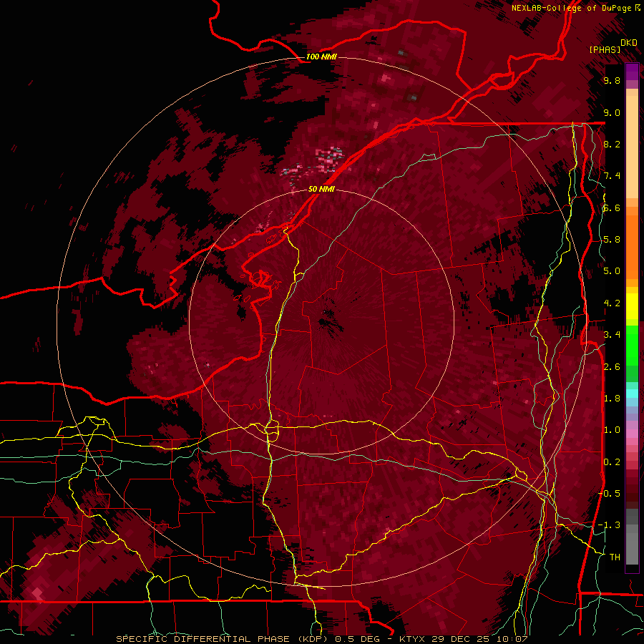
Task: Click the 6.6 value on the scale
Action: click(612, 208)
